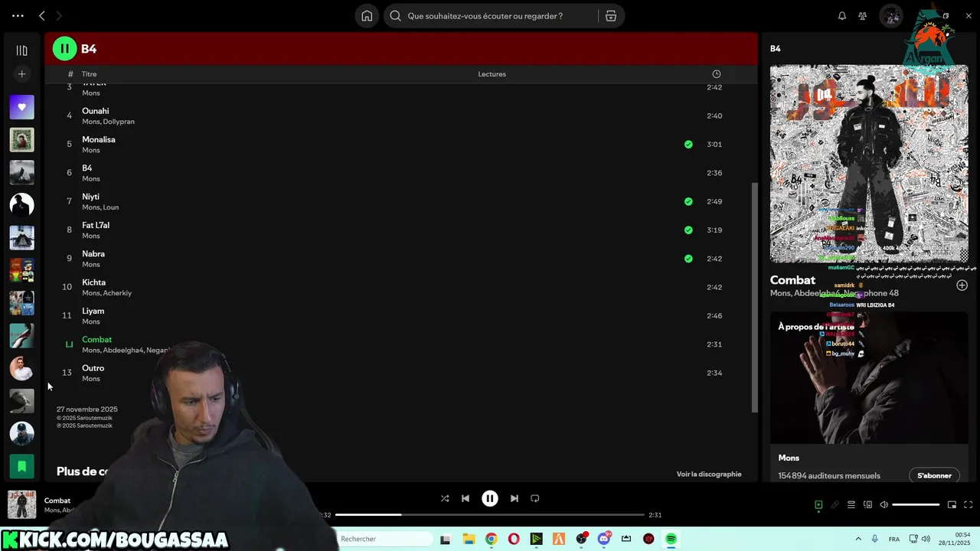Click the Combat cover thumbnail in player bar
980x551 pixels.
[x=21, y=505]
